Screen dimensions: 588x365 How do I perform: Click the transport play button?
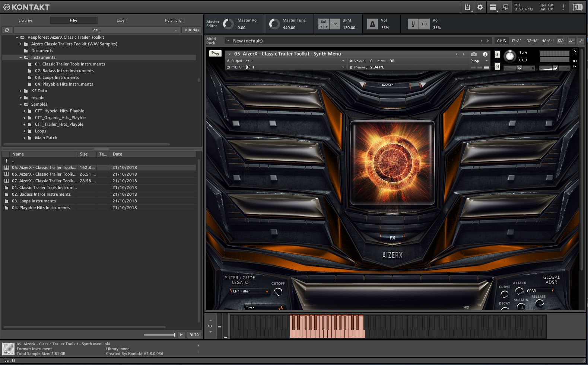327,27
